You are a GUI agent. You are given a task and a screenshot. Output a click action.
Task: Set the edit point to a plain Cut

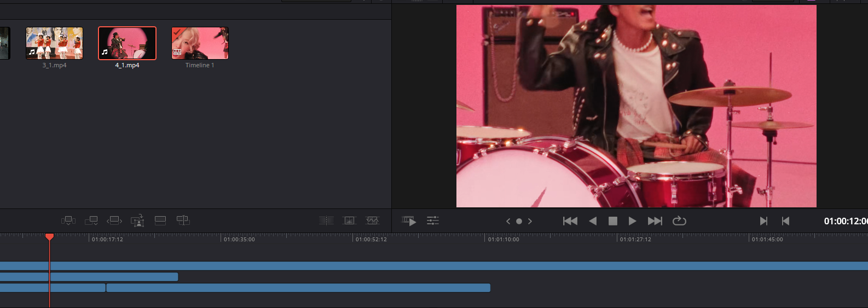pos(326,220)
